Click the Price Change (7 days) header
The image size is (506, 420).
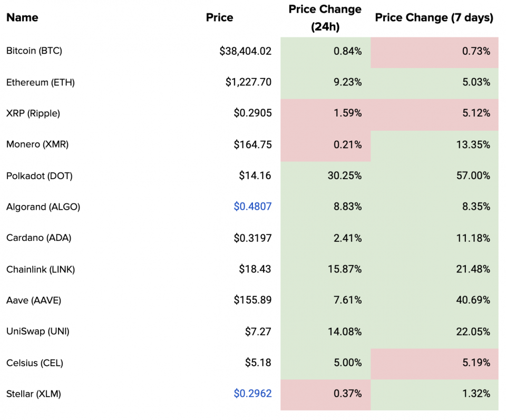click(x=434, y=17)
